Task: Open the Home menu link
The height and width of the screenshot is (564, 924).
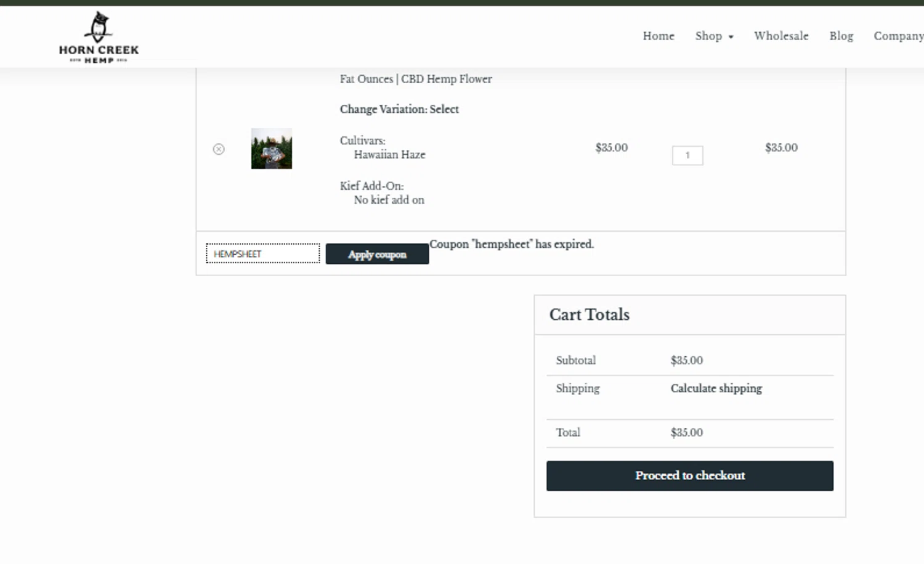Action: coord(659,36)
